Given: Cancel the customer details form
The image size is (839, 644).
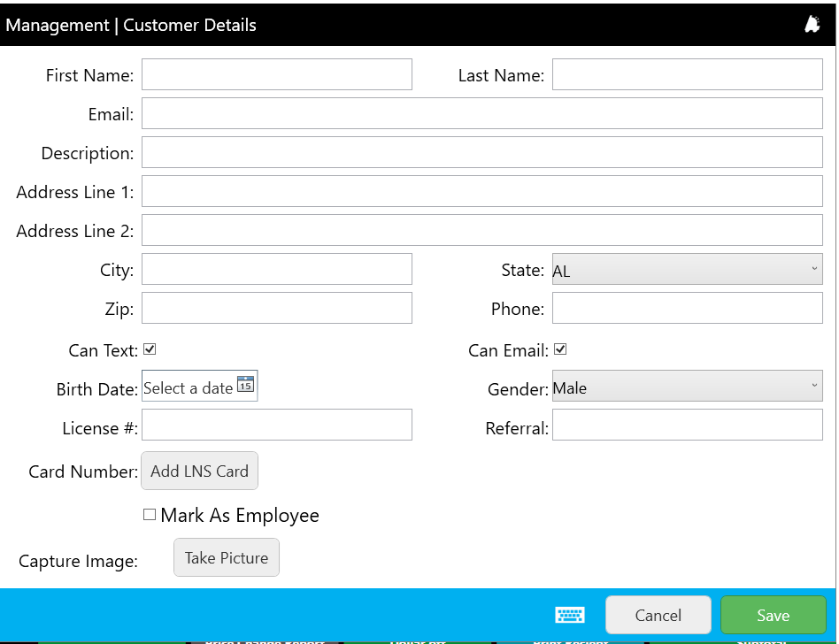Looking at the screenshot, I should coord(658,615).
